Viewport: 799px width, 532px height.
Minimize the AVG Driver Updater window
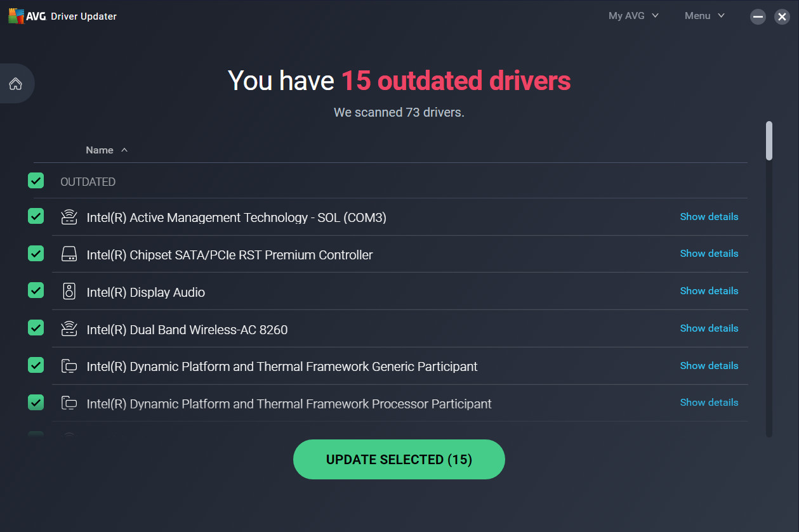pyautogui.click(x=758, y=17)
